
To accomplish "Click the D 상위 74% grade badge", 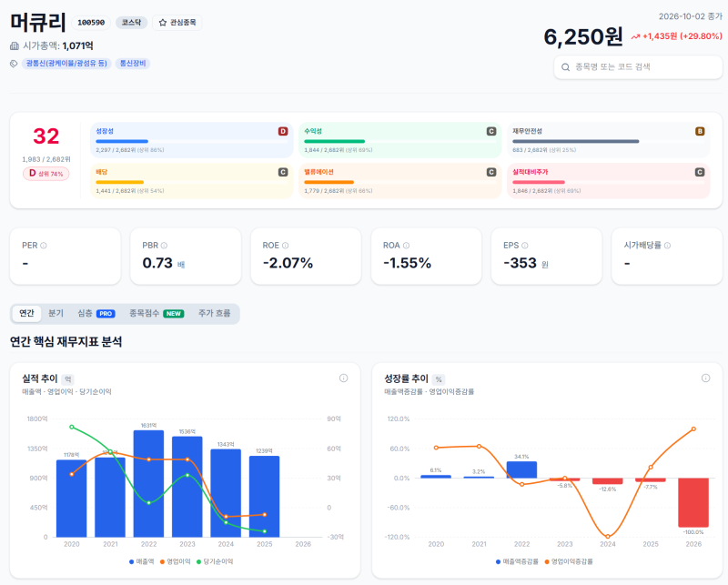I will (x=46, y=174).
